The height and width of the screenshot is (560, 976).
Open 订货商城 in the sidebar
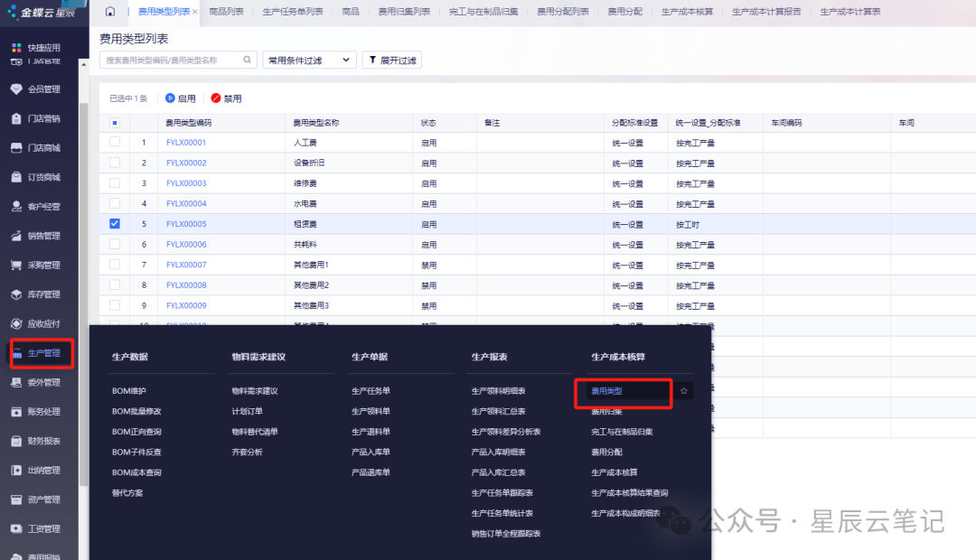(x=36, y=177)
